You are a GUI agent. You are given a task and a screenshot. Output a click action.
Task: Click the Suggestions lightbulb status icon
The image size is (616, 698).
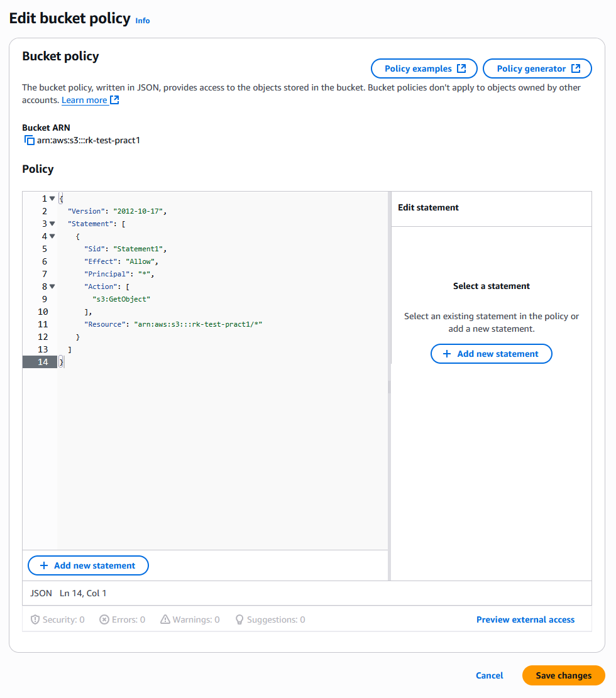239,619
